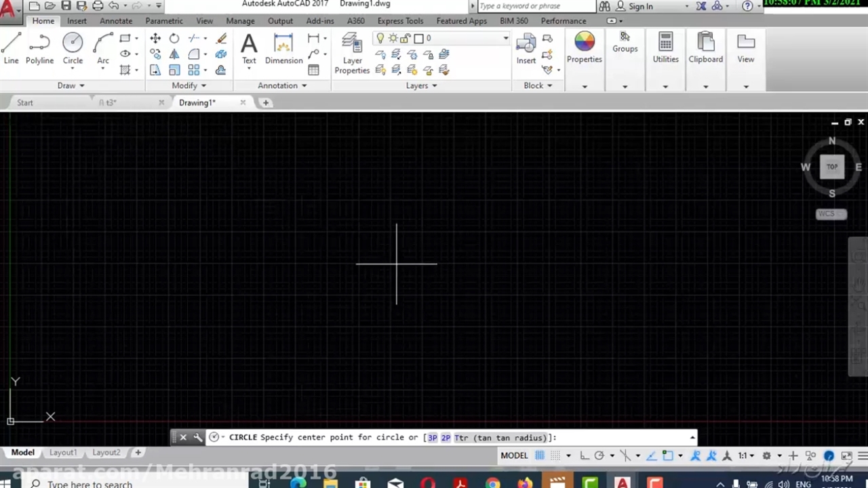Open the layer name dropdown list
Viewport: 868px width, 488px height.
click(x=505, y=38)
